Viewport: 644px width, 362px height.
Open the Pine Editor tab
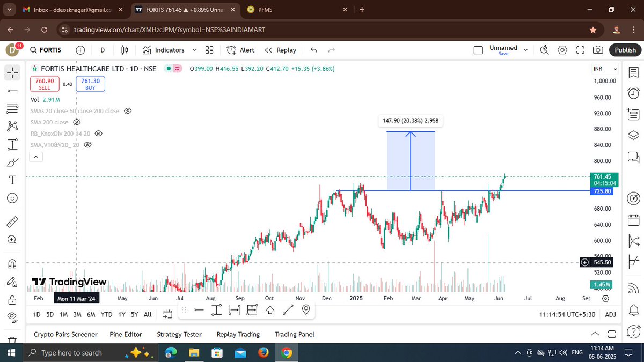[126, 334]
